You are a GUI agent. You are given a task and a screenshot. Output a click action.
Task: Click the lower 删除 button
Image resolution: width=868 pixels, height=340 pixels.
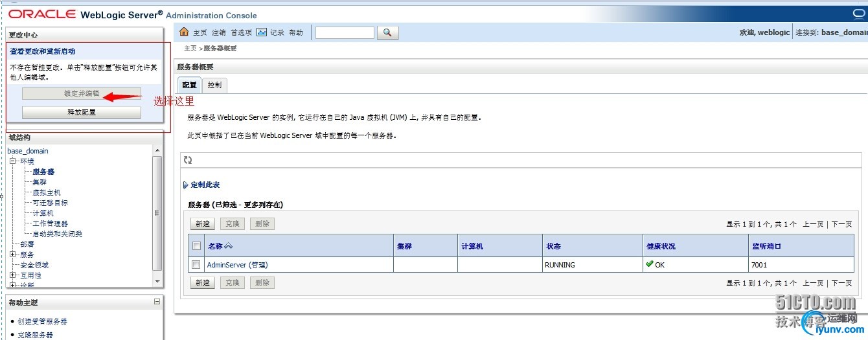262,282
